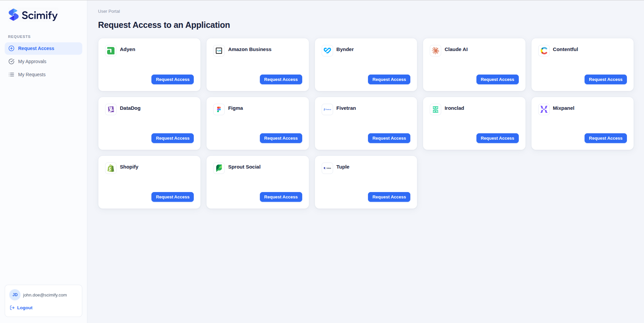This screenshot has width=644, height=323.
Task: Click Request Access on the Shopify card
Action: click(x=173, y=197)
